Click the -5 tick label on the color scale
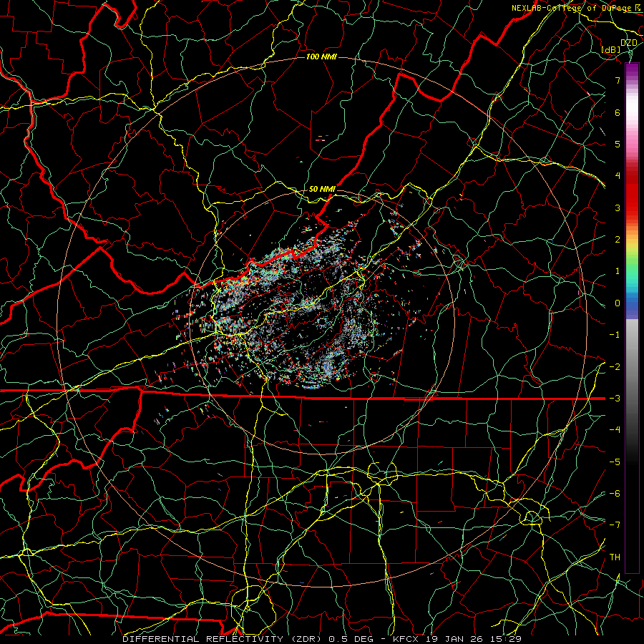The height and width of the screenshot is (644, 644). coord(615,462)
